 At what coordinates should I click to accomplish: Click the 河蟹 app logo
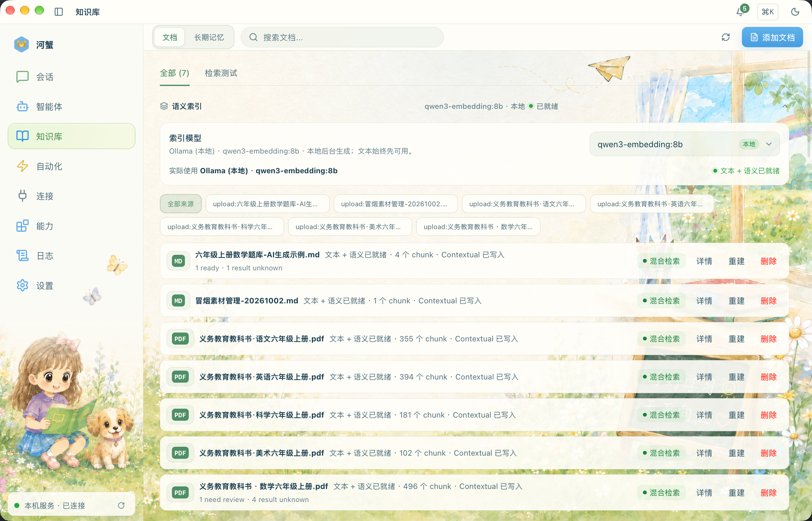[x=21, y=44]
